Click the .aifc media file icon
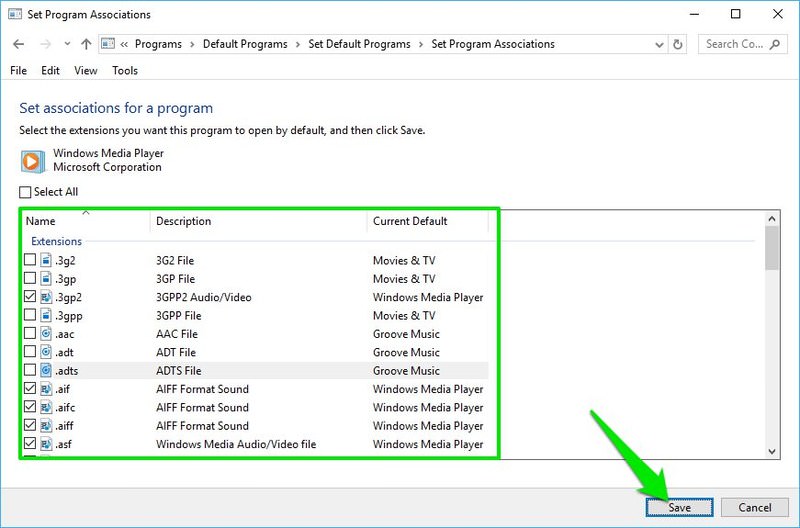 [46, 407]
